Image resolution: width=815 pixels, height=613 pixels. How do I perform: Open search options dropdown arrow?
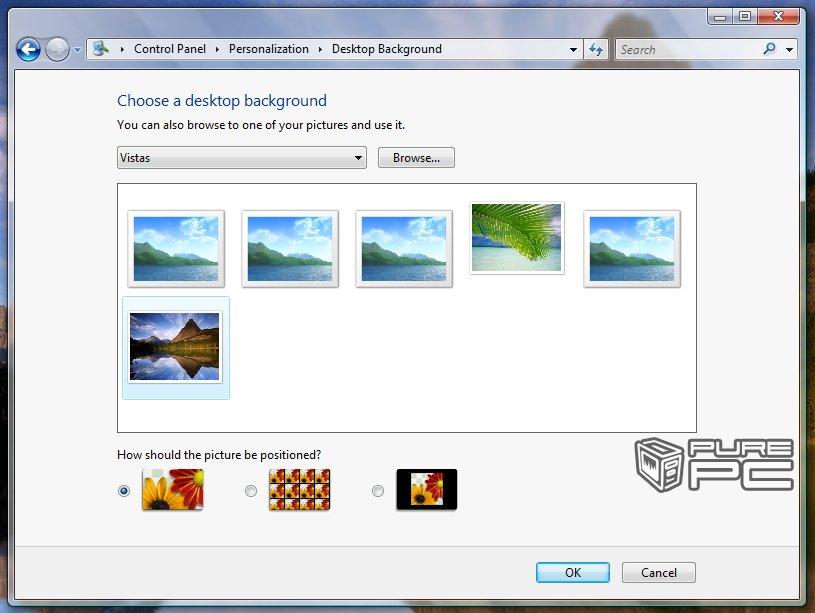coord(790,50)
